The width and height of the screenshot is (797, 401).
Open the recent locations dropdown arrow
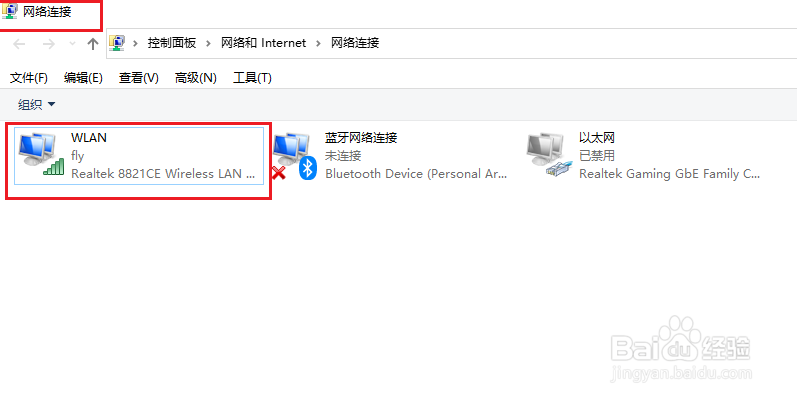tap(72, 44)
